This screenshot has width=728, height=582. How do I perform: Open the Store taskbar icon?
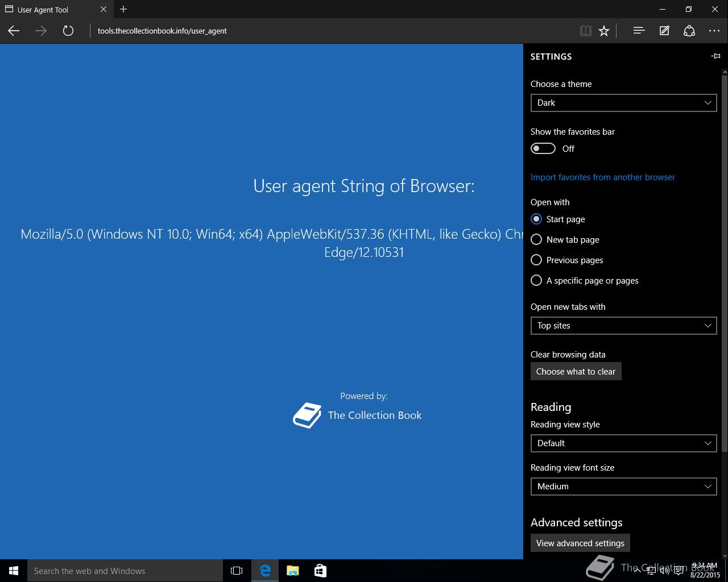click(x=320, y=571)
